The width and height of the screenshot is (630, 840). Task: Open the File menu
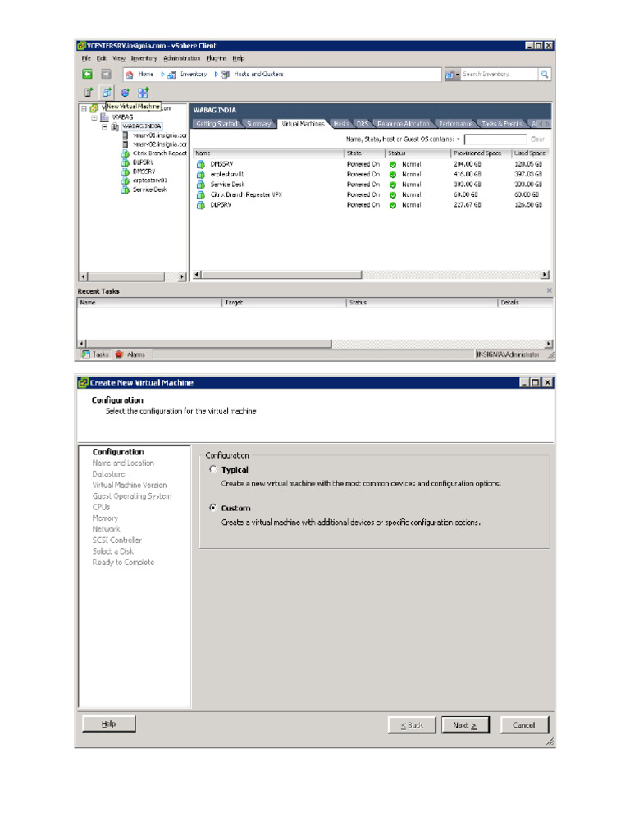(x=86, y=58)
